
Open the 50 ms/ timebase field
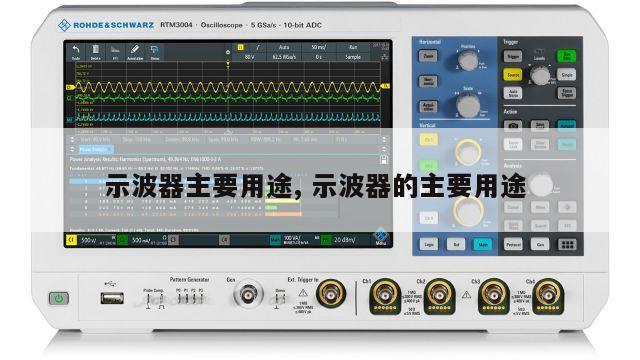[319, 47]
